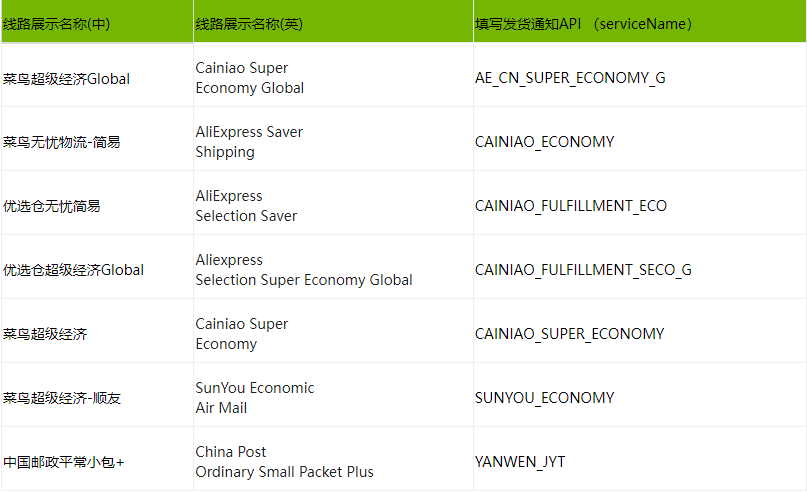Image resolution: width=807 pixels, height=493 pixels.
Task: Click the AE_CN_SUPER_ECONOMY_G service name
Action: tap(570, 78)
